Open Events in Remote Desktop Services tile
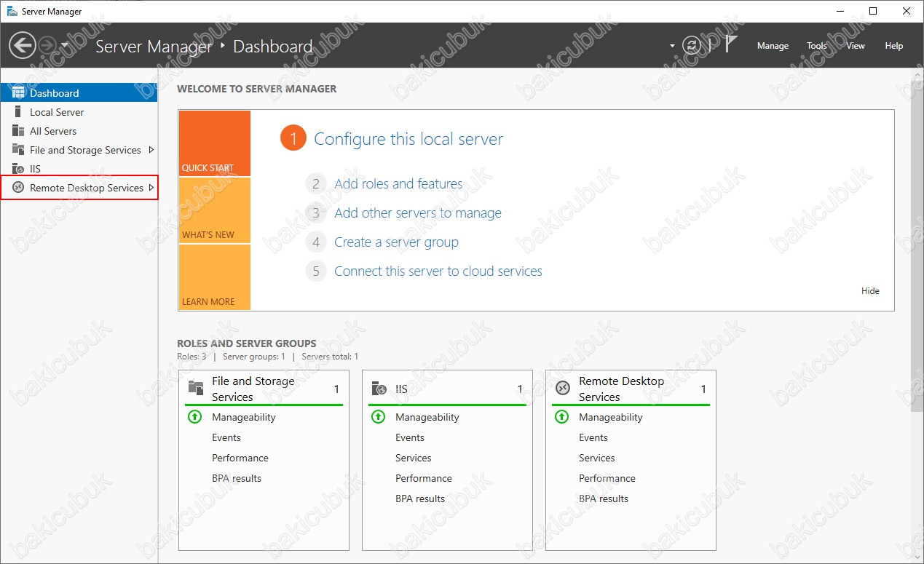 593,437
